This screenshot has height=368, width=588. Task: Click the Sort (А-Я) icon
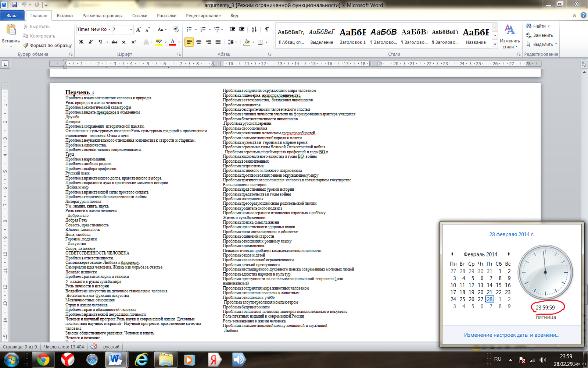click(x=254, y=29)
